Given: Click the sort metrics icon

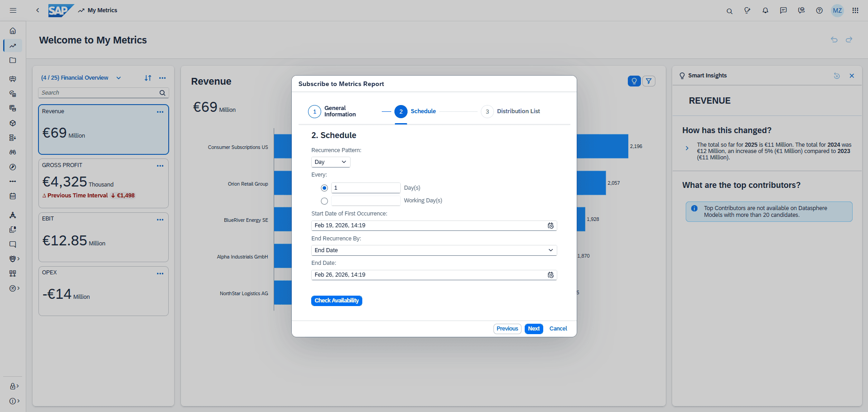Looking at the screenshot, I should [x=148, y=78].
